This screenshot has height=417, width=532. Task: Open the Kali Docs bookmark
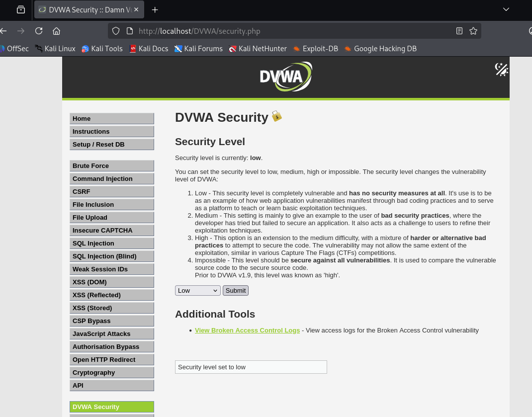point(149,49)
